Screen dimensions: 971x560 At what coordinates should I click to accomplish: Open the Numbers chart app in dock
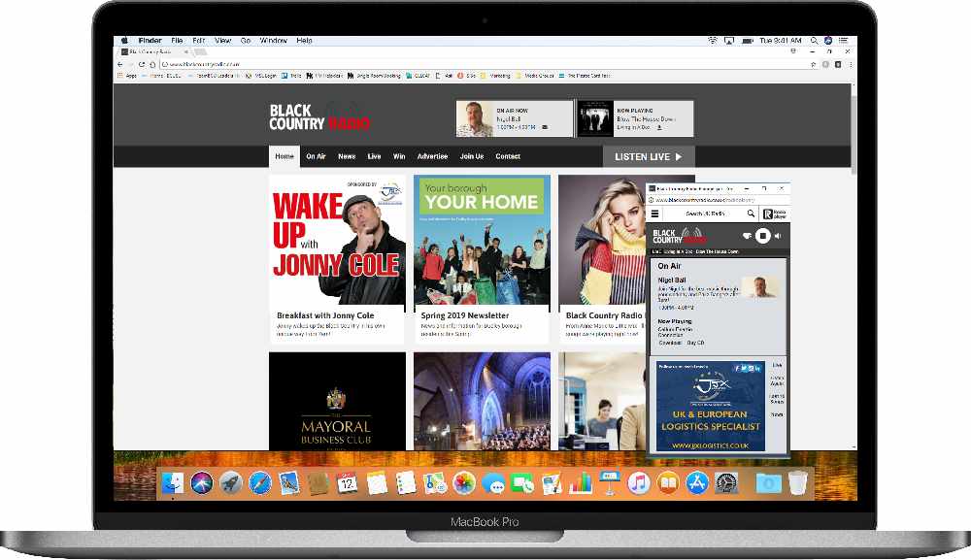pyautogui.click(x=581, y=483)
